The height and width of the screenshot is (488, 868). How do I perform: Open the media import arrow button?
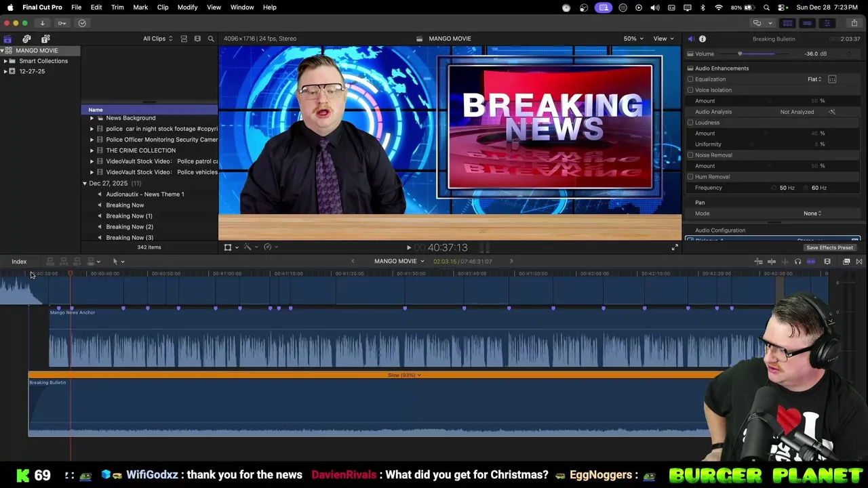tap(42, 23)
